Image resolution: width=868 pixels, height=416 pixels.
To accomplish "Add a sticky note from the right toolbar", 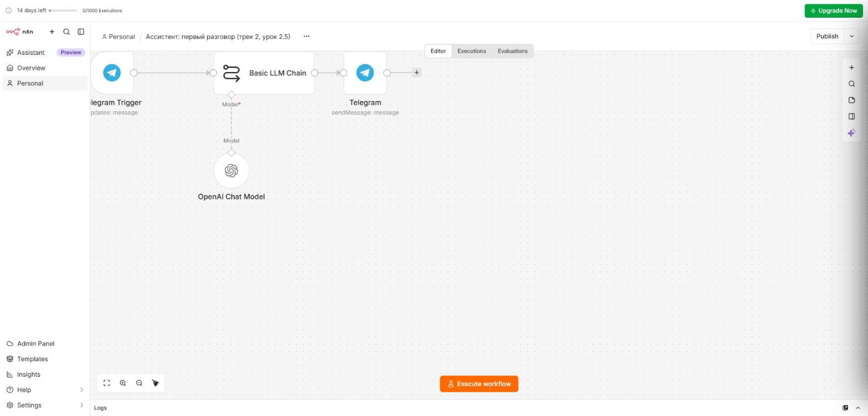I will pos(851,100).
